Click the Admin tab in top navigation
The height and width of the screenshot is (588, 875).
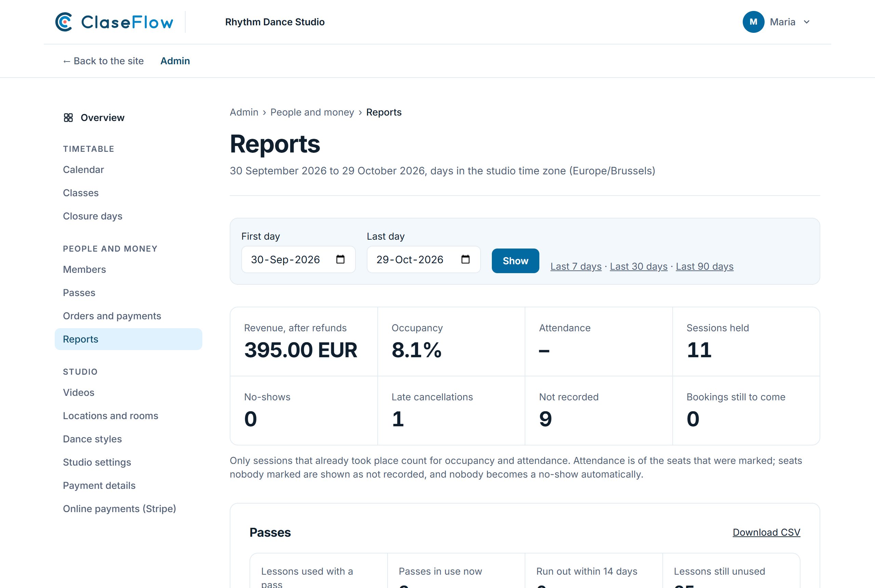175,61
